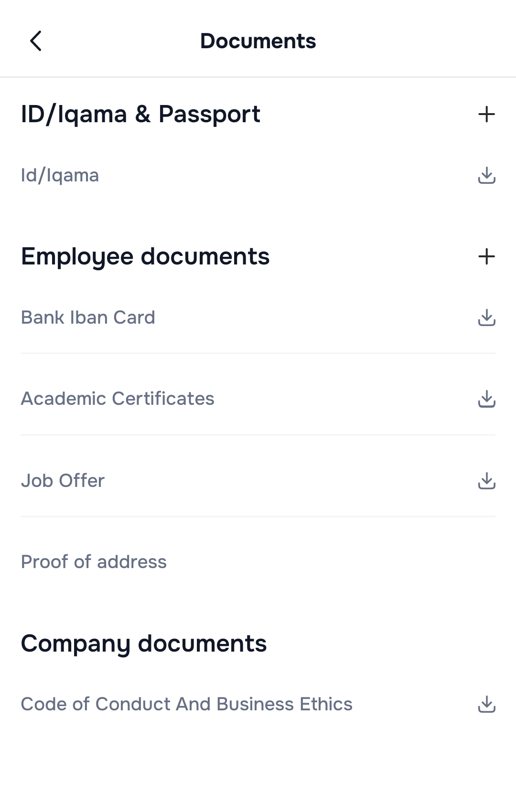Open the Id/Iqama entry

[60, 175]
